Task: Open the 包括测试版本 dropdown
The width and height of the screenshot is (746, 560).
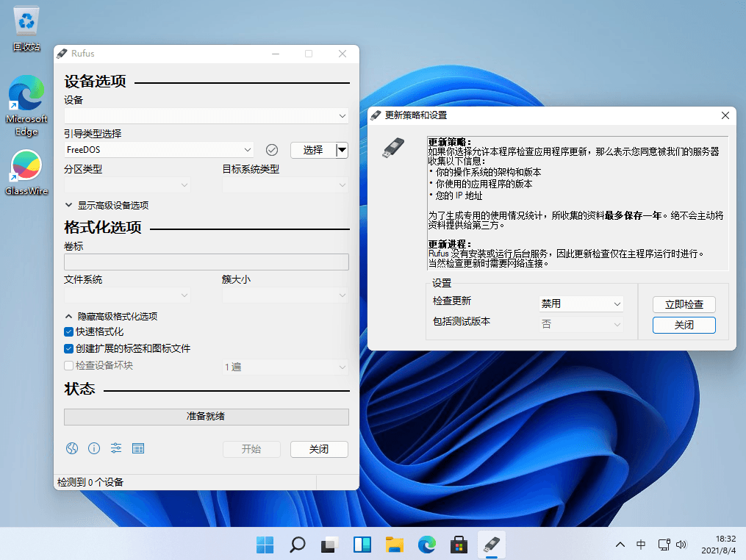Action: [x=581, y=325]
